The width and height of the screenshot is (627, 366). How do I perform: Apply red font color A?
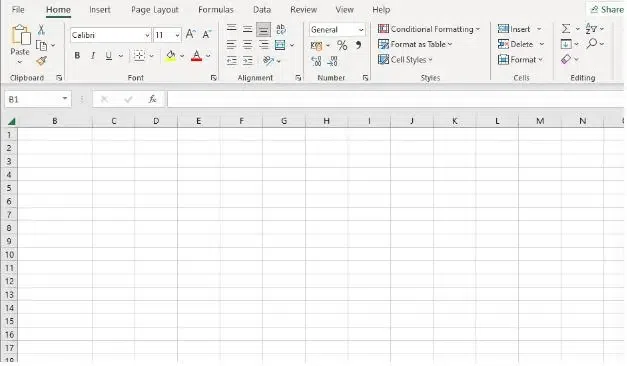point(196,56)
